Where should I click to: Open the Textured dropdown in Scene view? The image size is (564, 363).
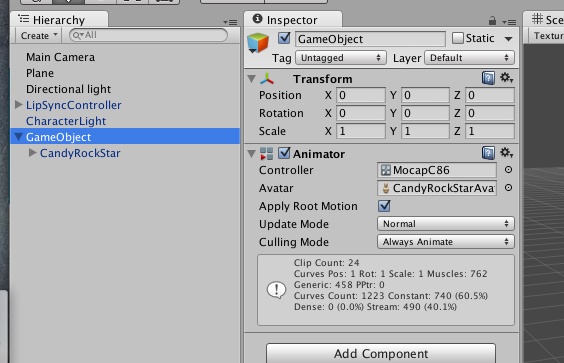tap(546, 36)
